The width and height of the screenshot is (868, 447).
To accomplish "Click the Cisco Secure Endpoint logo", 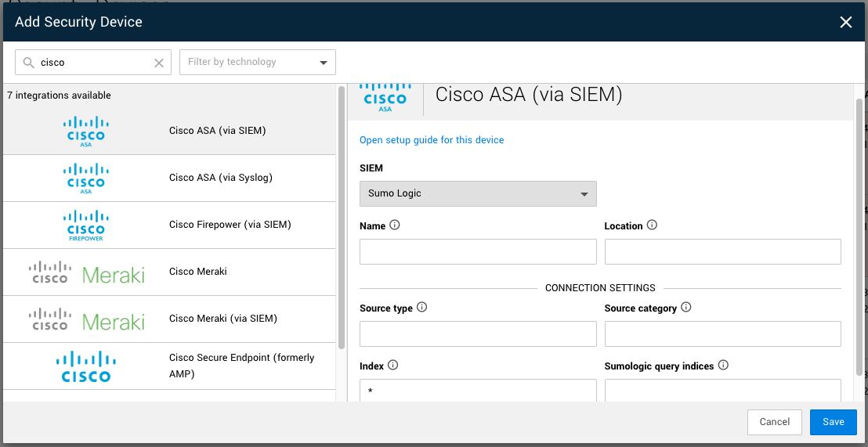I will [86, 366].
